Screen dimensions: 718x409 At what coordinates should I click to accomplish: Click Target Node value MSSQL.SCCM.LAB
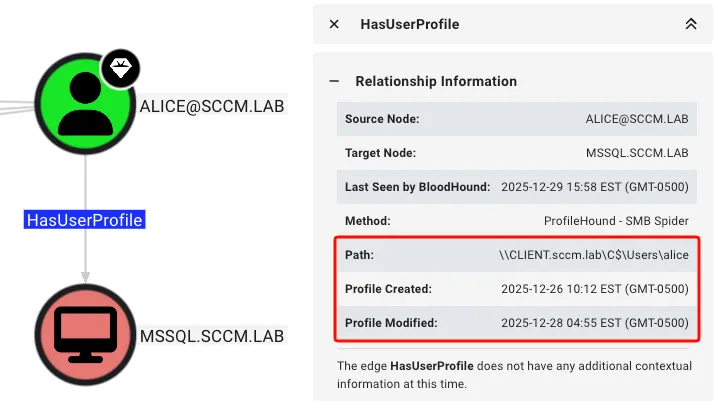click(637, 153)
